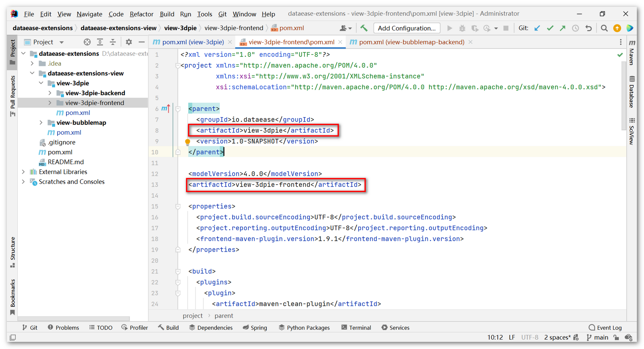This screenshot has width=644, height=349.
Task: Click the Stop square icon
Action: coord(506,28)
